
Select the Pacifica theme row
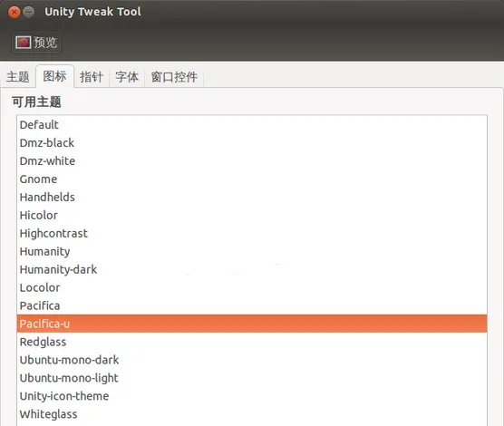[252, 305]
